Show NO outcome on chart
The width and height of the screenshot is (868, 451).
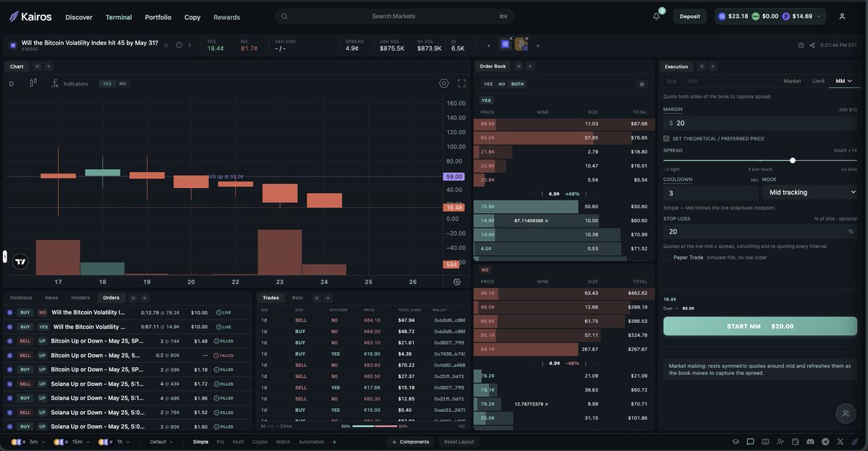click(x=122, y=84)
